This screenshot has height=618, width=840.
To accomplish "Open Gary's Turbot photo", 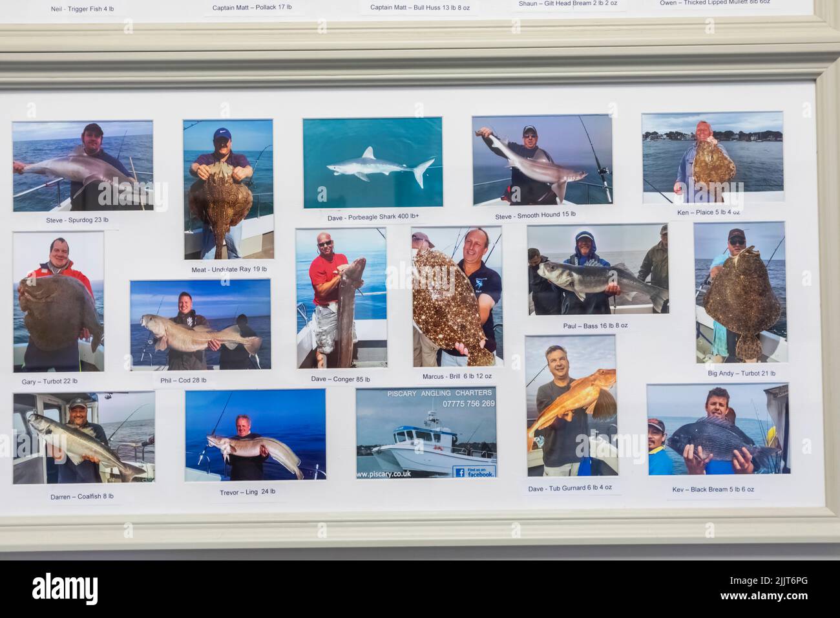I will 58,302.
